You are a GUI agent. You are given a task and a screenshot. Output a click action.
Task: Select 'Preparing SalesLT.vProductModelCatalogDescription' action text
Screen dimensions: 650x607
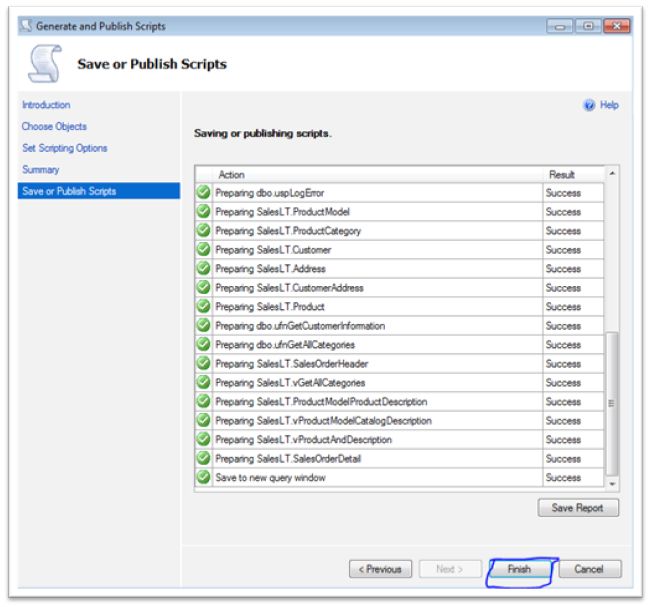(323, 421)
